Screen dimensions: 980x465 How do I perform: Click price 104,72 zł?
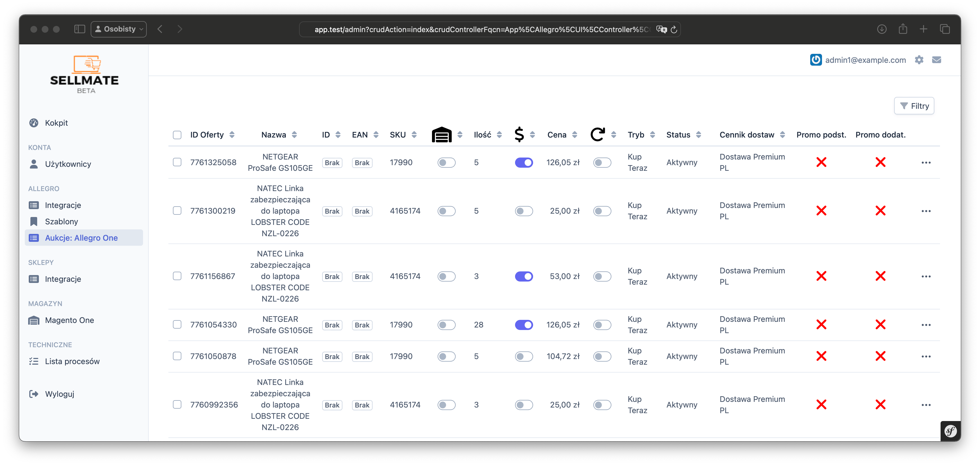click(563, 356)
